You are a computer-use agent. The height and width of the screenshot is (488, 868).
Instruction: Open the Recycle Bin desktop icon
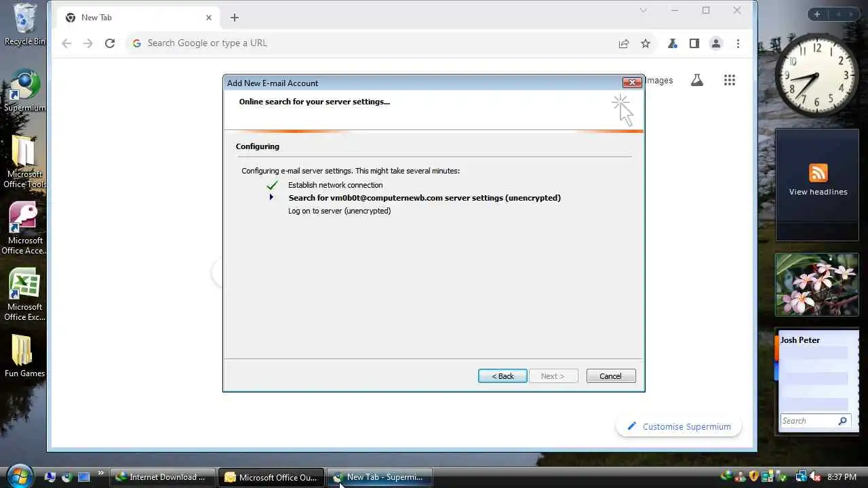[24, 24]
